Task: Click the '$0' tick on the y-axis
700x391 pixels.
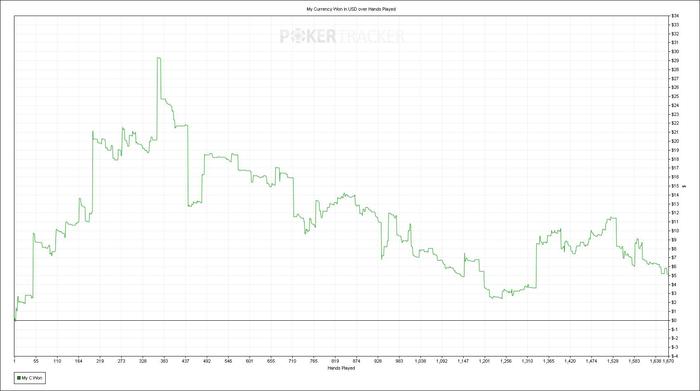Action: click(x=674, y=320)
